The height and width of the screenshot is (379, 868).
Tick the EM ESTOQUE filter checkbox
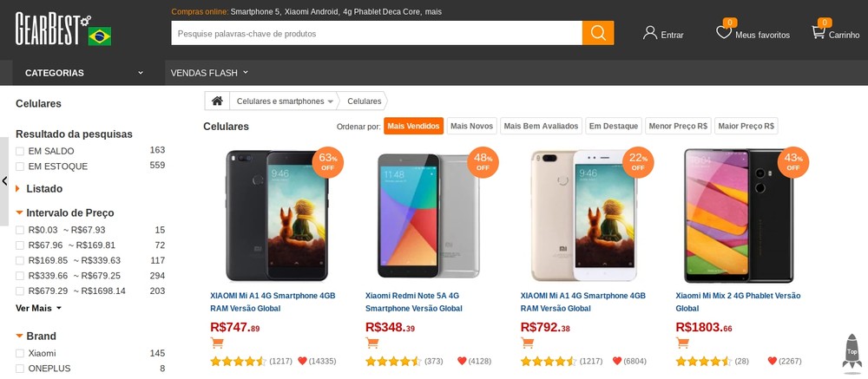coord(20,167)
